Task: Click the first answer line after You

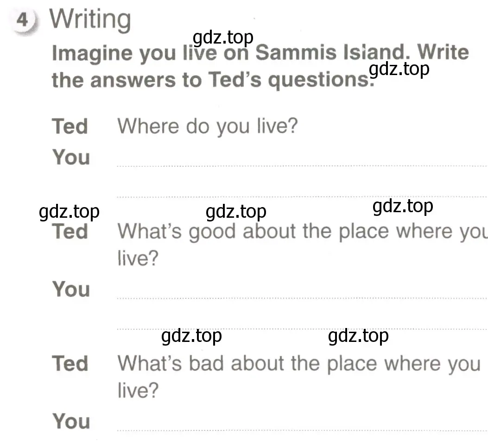Action: pos(302,166)
